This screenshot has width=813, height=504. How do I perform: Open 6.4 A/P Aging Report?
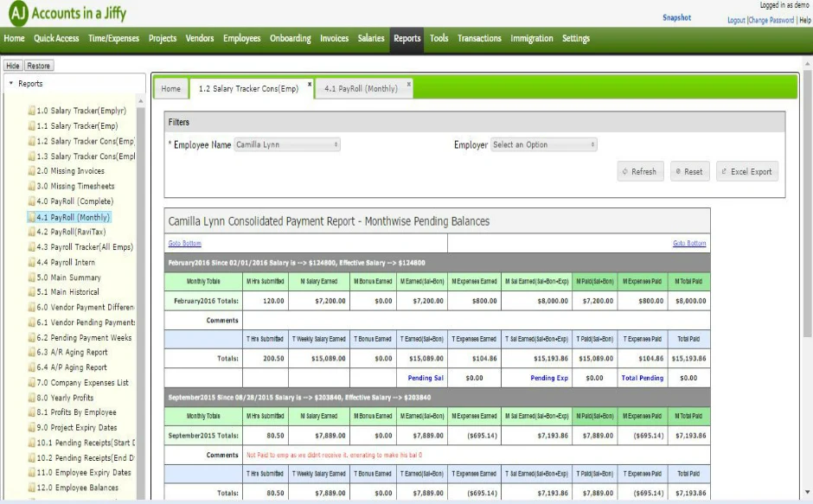(x=72, y=367)
